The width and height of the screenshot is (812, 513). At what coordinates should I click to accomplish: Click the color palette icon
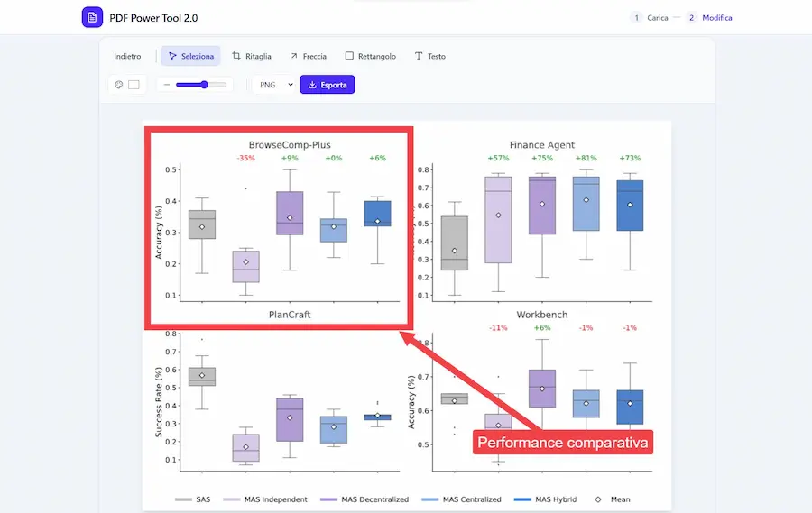click(118, 85)
